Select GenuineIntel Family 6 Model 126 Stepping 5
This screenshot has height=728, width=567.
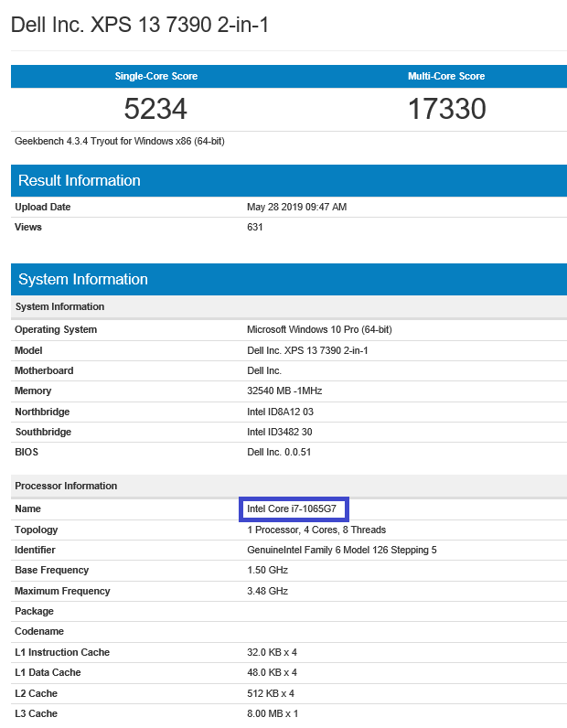coord(342,550)
